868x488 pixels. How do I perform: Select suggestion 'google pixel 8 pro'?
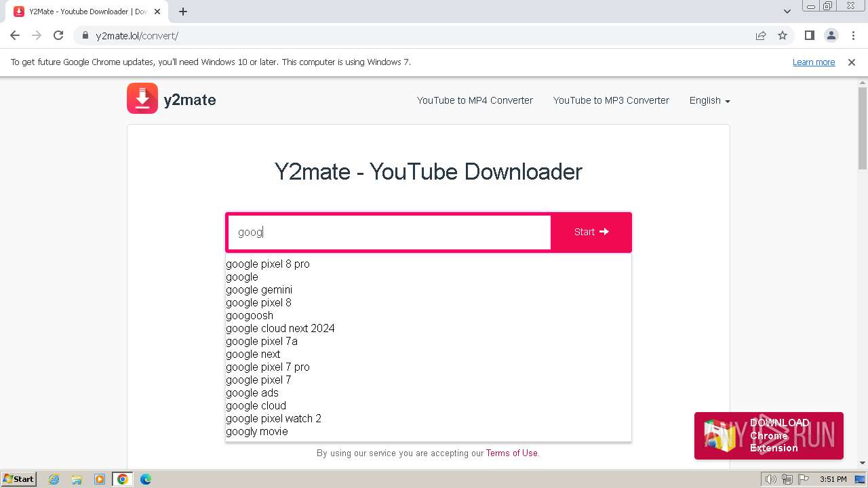pyautogui.click(x=268, y=264)
